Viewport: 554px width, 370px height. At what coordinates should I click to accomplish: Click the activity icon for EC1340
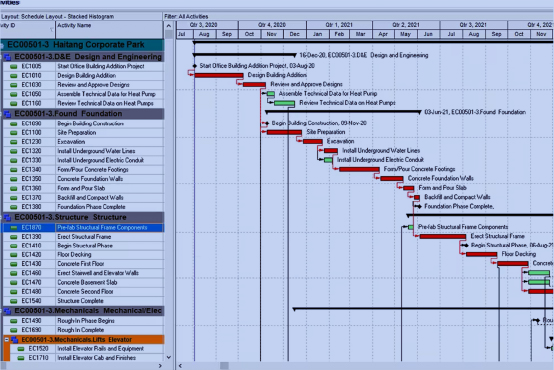(x=13, y=170)
